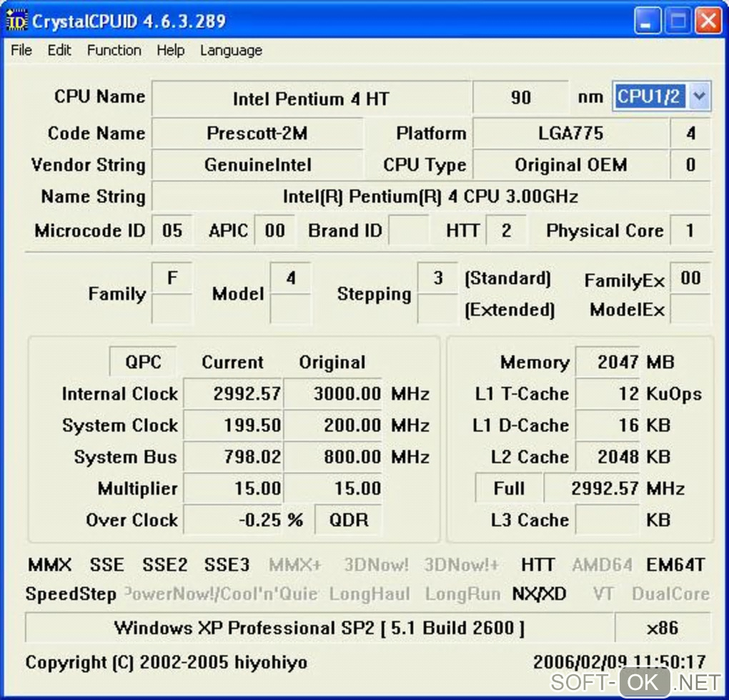Click the Copyright hiyohiyo text

167,662
